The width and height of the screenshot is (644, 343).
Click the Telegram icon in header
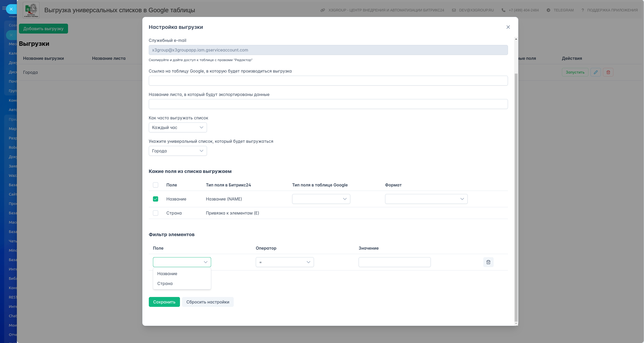pos(548,10)
